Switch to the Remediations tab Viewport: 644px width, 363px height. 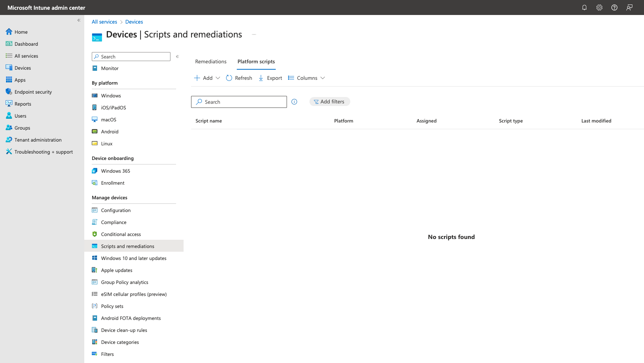(211, 61)
